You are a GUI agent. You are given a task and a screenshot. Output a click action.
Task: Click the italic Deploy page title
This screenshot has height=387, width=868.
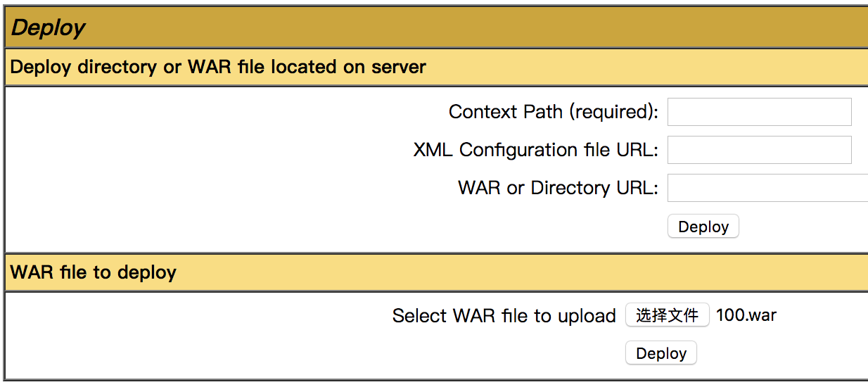[48, 27]
